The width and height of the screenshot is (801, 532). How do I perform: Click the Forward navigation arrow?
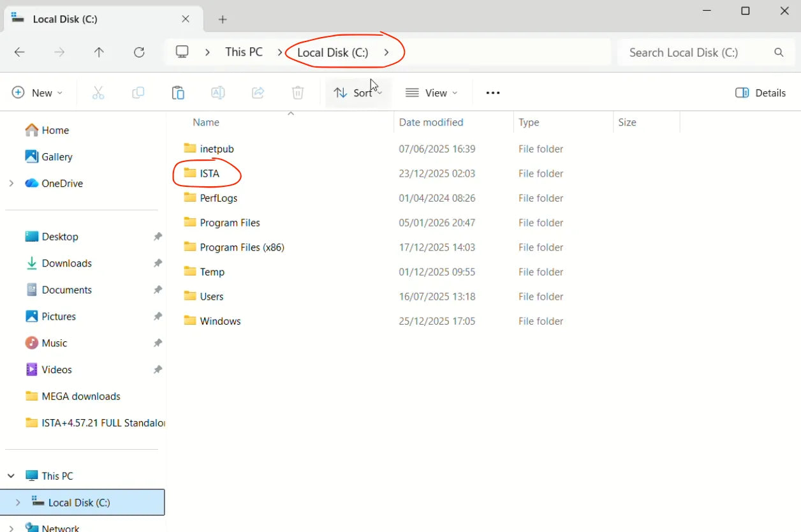click(x=59, y=52)
